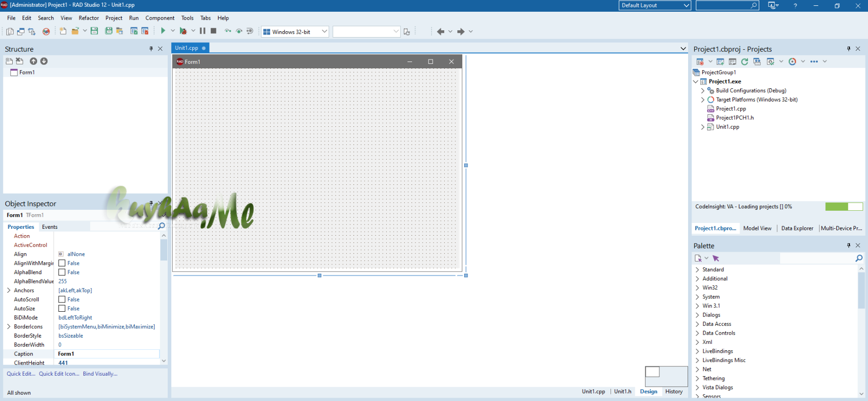Open the Model View tab
The image size is (868, 401).
757,228
